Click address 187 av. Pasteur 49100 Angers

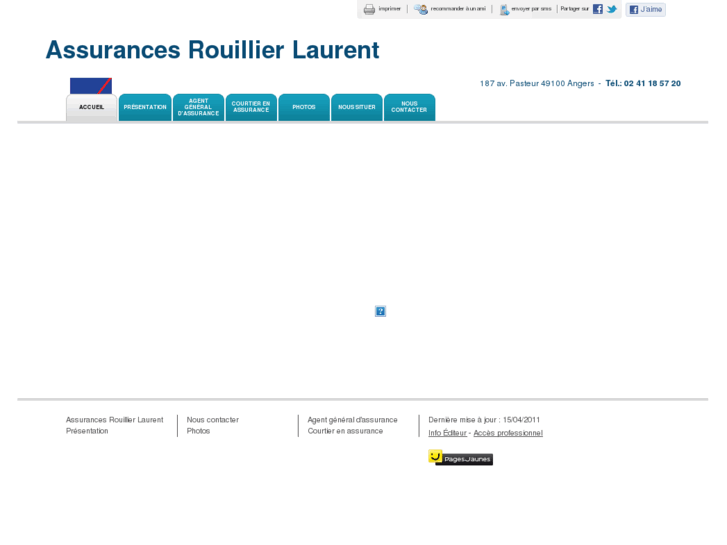(x=537, y=83)
